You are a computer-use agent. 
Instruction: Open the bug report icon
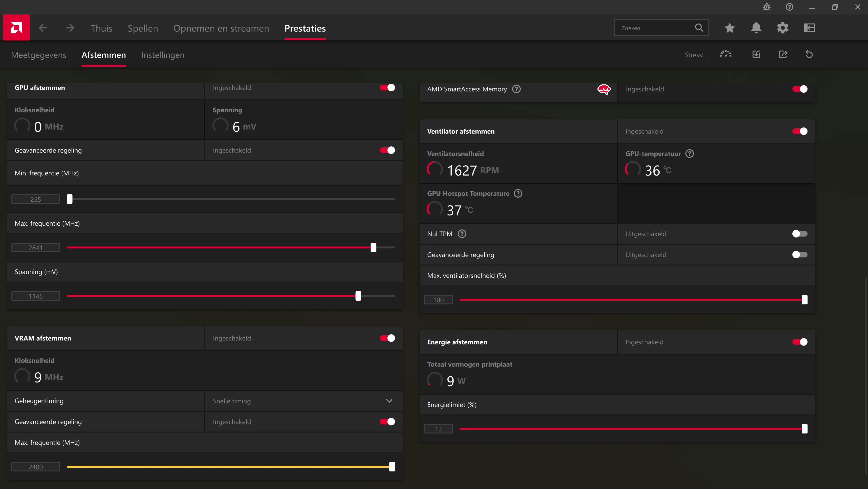(767, 7)
